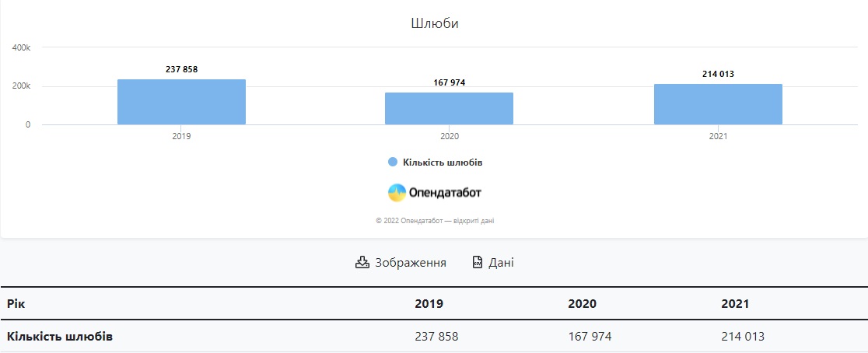Download data via Дані link
This screenshot has width=868, height=353.
pyautogui.click(x=493, y=262)
